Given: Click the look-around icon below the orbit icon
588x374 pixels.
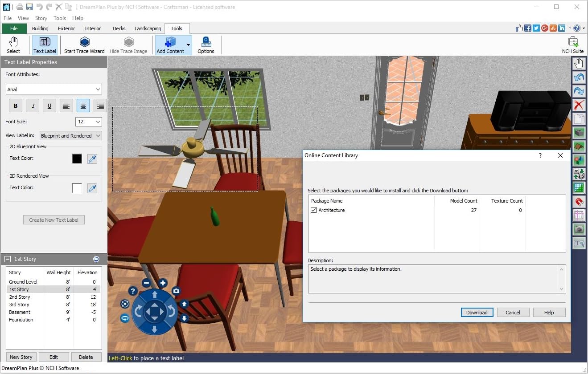Looking at the screenshot, I should pyautogui.click(x=125, y=318).
